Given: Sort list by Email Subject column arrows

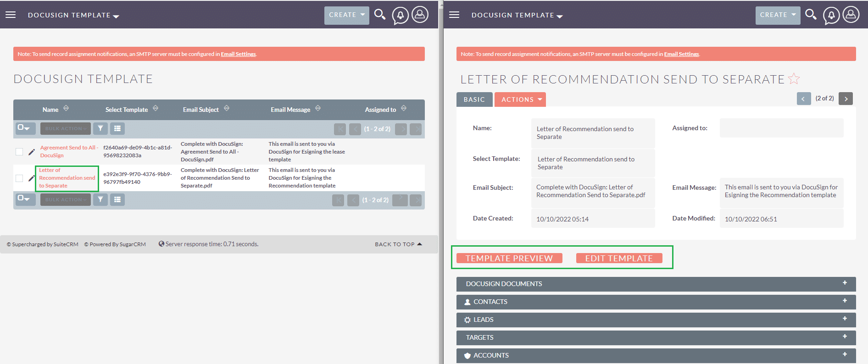Looking at the screenshot, I should (x=227, y=108).
